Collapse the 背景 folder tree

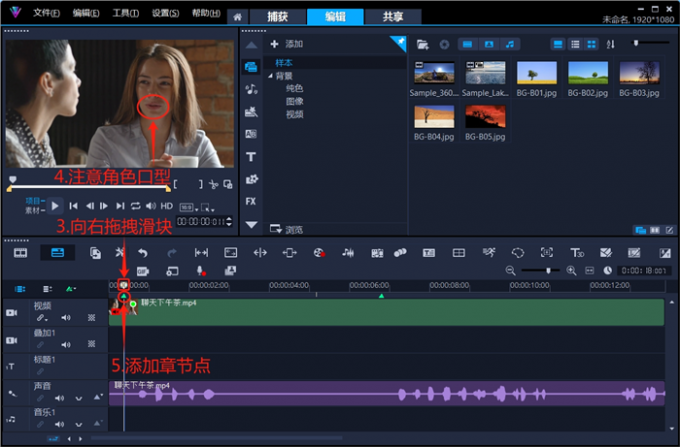(x=271, y=76)
